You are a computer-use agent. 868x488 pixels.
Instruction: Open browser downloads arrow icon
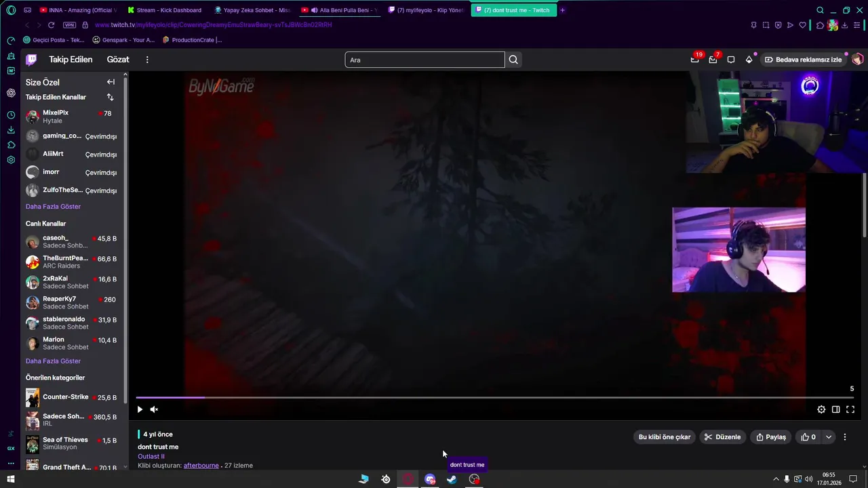tap(845, 25)
